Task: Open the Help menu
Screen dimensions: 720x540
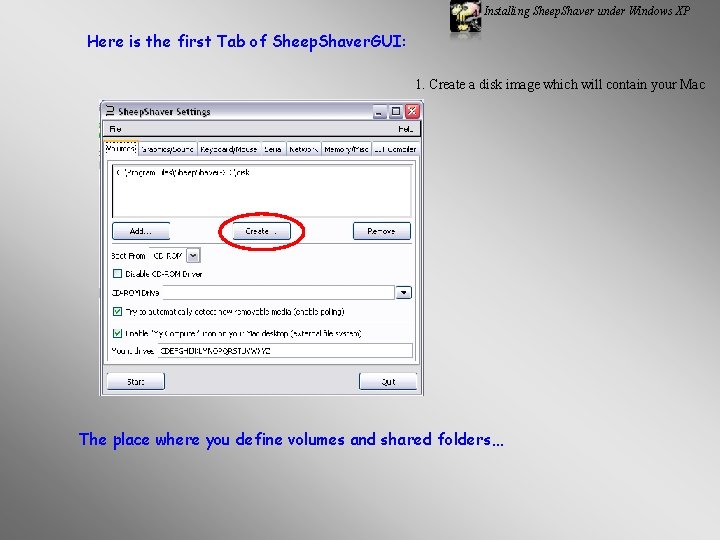Action: pos(405,129)
